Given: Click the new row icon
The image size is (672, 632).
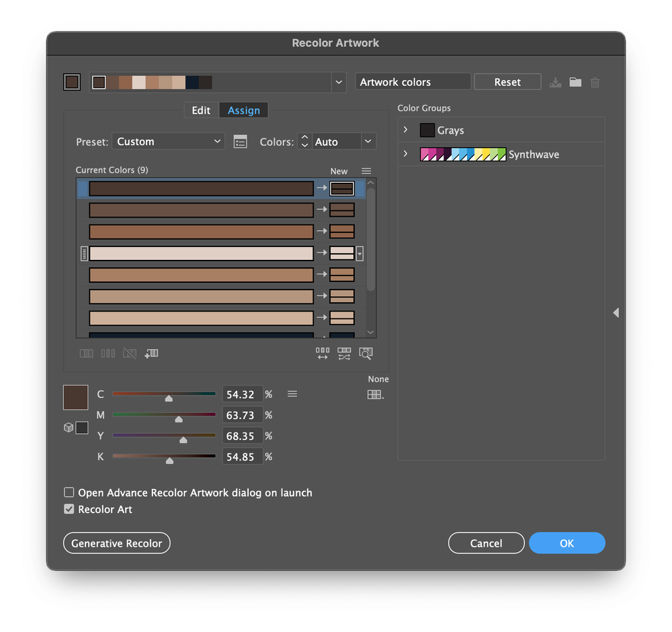Looking at the screenshot, I should [151, 353].
